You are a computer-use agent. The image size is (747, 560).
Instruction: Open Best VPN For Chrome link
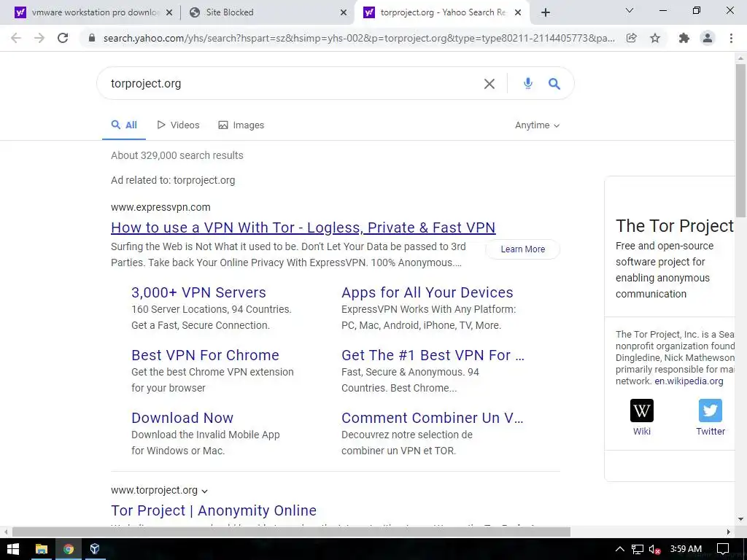205,355
